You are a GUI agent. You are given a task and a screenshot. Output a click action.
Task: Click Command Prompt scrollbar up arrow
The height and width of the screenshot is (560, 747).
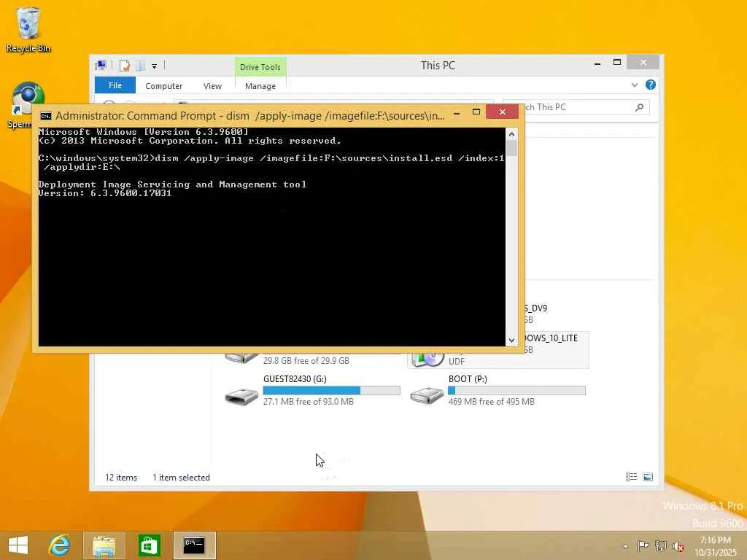511,134
